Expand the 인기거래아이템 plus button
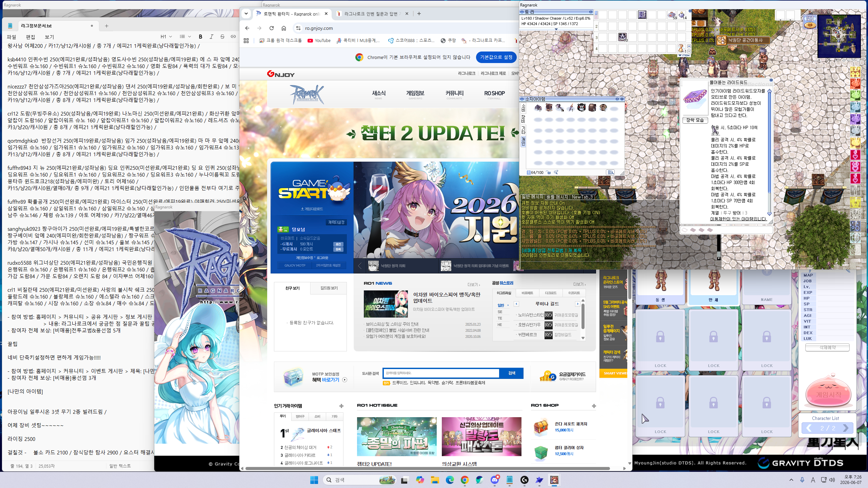This screenshot has width=868, height=488. click(341, 406)
